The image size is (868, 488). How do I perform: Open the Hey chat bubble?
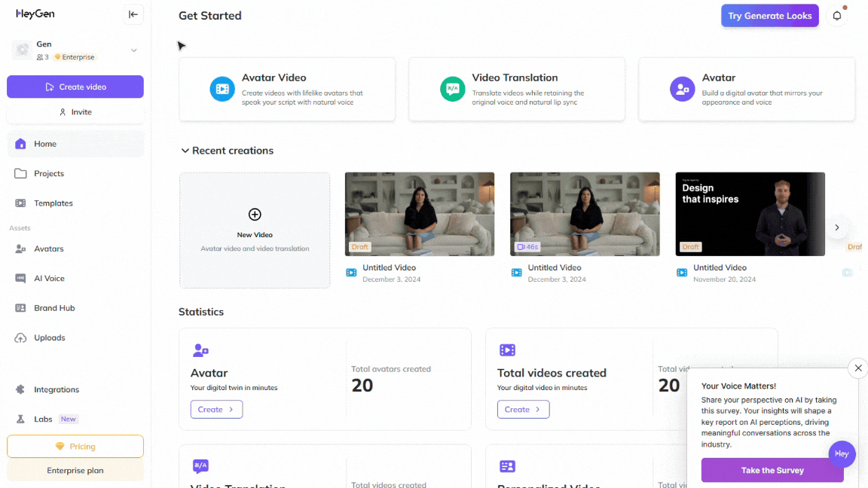[842, 454]
